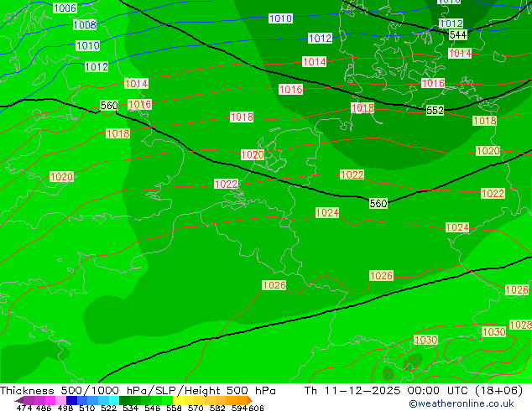Click the 570 legend value
532x411 pixels.
tap(196, 408)
